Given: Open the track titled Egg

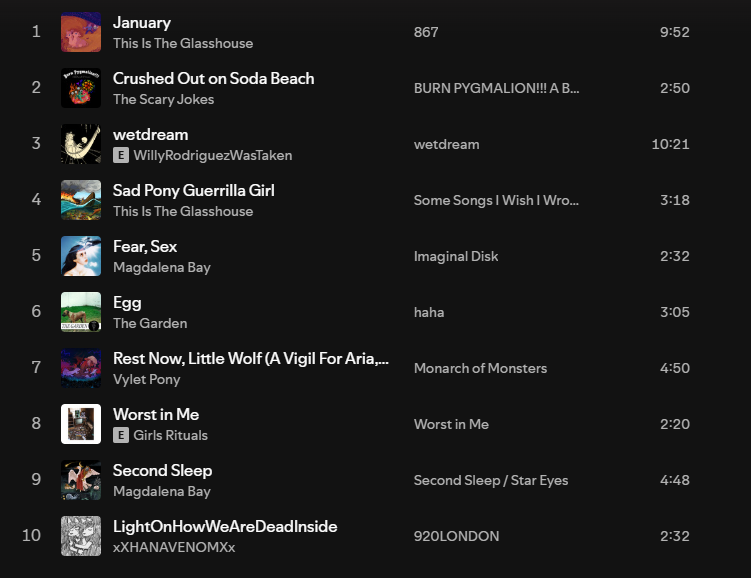Looking at the screenshot, I should pyautogui.click(x=127, y=303).
